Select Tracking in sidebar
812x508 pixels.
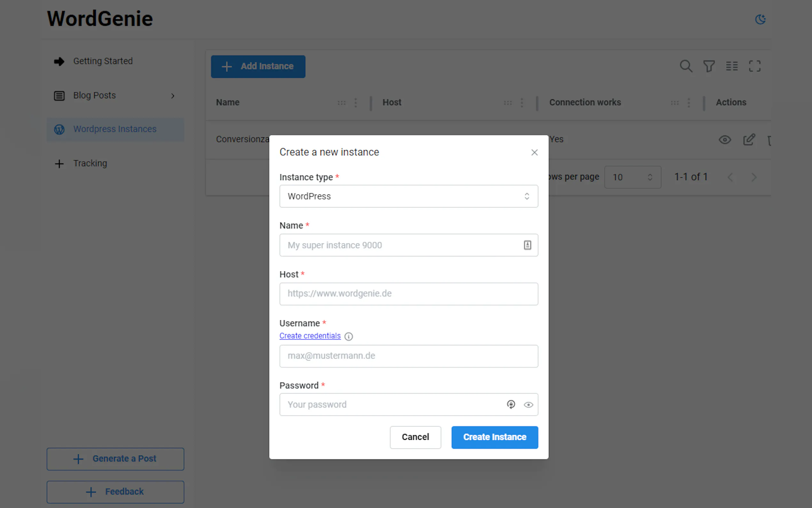click(x=90, y=163)
